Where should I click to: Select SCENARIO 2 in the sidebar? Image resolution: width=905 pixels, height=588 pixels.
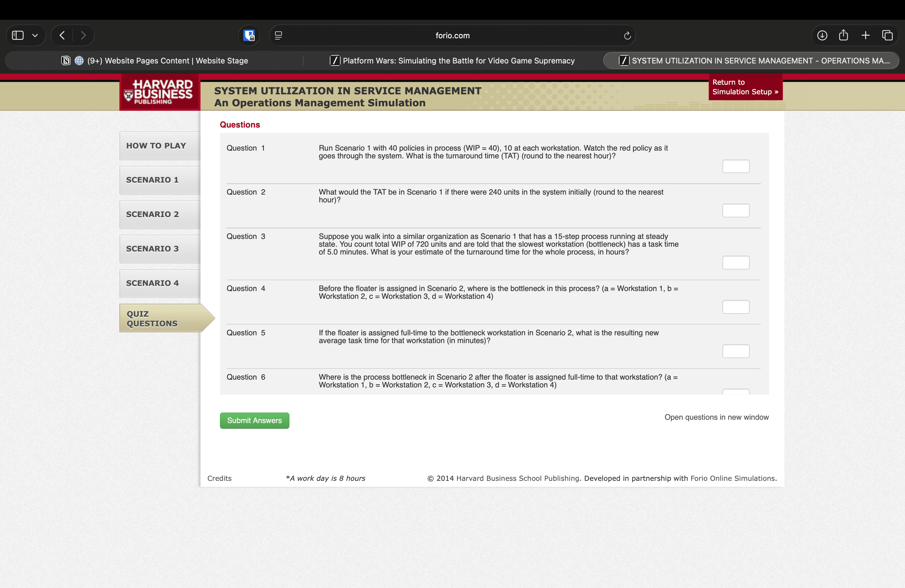[x=152, y=214]
